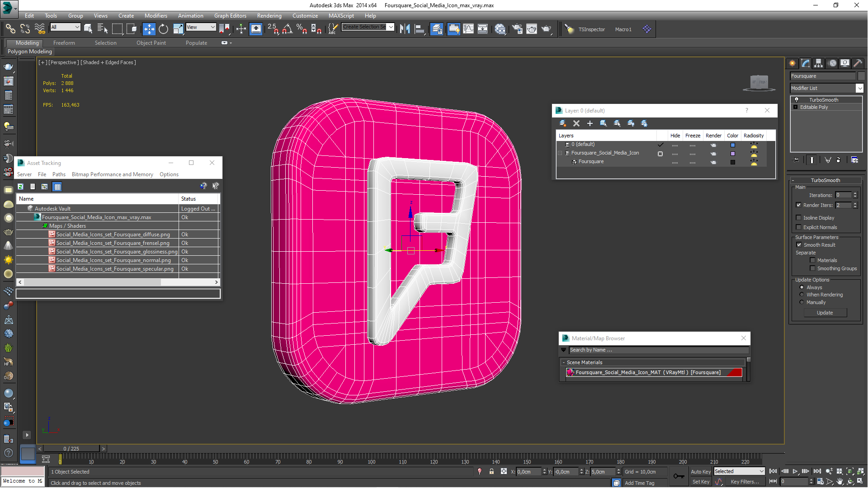Click the Unlink Selection tool
This screenshot has width=868, height=488.
point(25,29)
